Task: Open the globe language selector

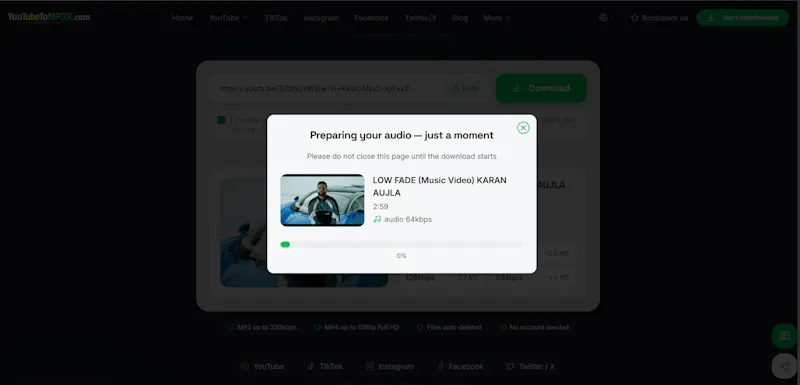Action: click(607, 18)
